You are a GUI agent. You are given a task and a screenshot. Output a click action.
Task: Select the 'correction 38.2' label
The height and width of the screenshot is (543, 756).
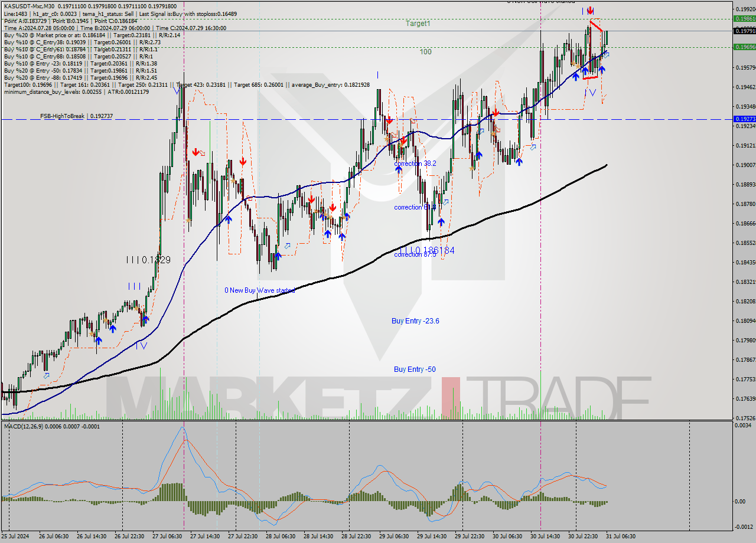click(415, 163)
